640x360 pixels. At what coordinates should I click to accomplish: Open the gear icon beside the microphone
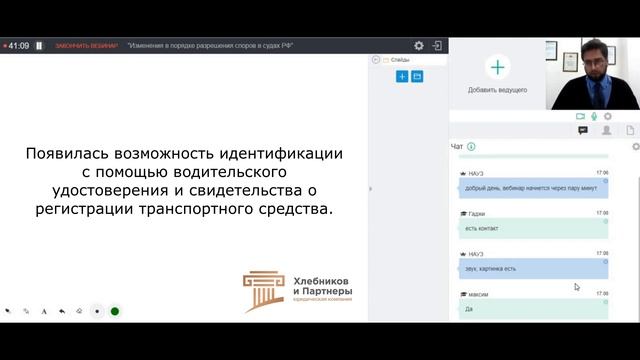point(608,116)
